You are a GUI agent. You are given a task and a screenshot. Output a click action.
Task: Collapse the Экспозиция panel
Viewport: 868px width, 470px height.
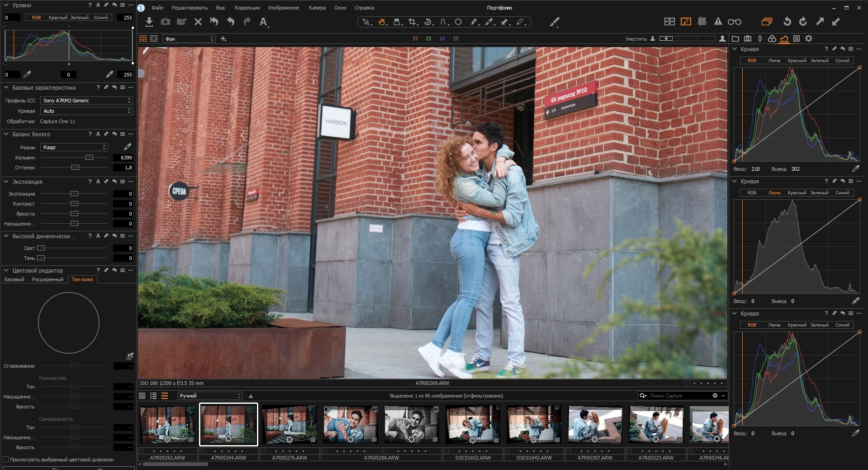[6, 182]
